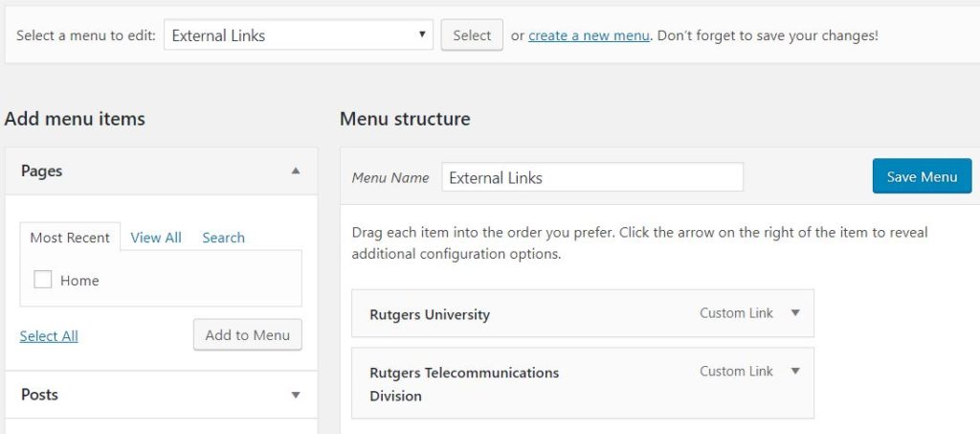Check the Home page checkbox
This screenshot has width=980, height=434.
pos(42,280)
